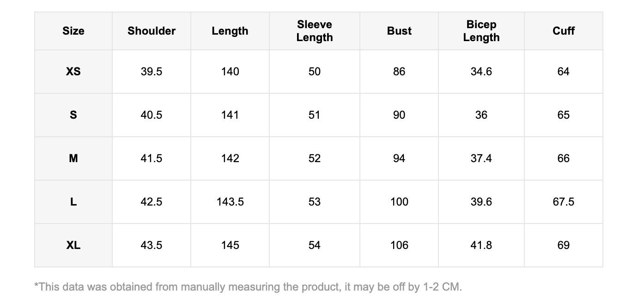Click the 39.5 shoulder value for XS
Image resolution: width=644 pixels, height=303 pixels.
click(x=152, y=72)
